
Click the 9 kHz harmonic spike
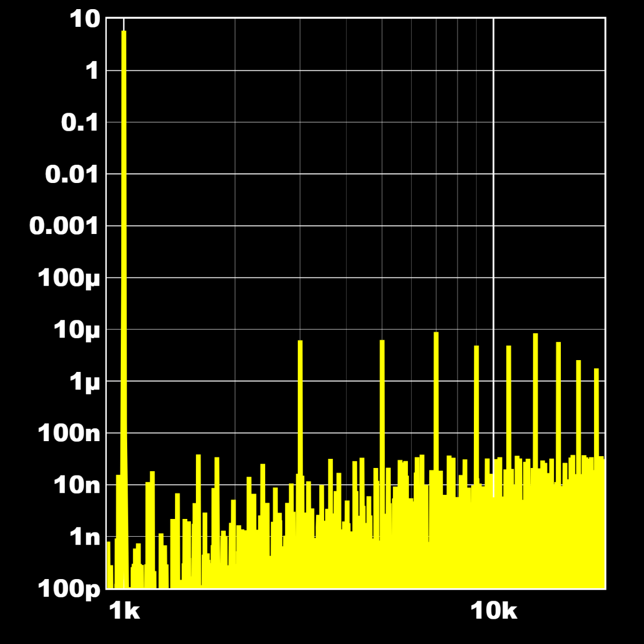476,408
